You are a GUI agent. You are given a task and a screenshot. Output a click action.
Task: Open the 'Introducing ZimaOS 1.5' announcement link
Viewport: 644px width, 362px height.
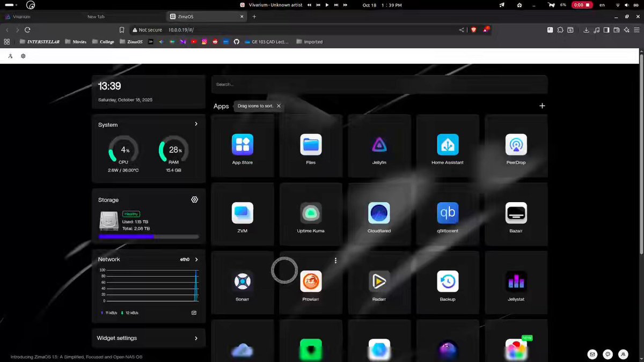77,357
